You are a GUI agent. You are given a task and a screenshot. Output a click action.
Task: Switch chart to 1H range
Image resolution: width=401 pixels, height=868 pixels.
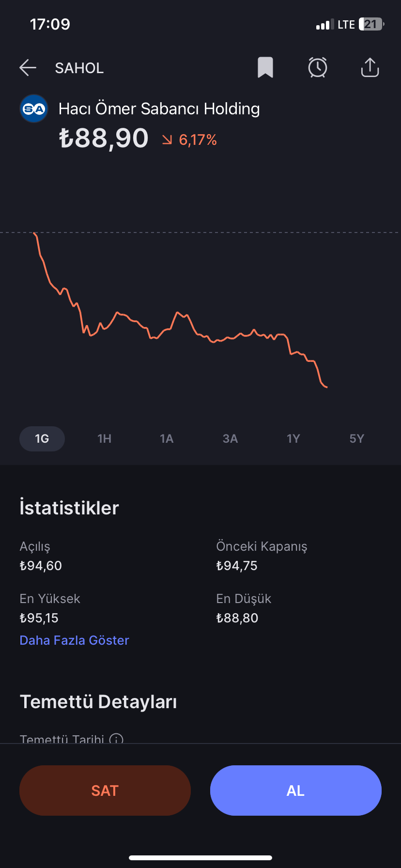coord(105,439)
